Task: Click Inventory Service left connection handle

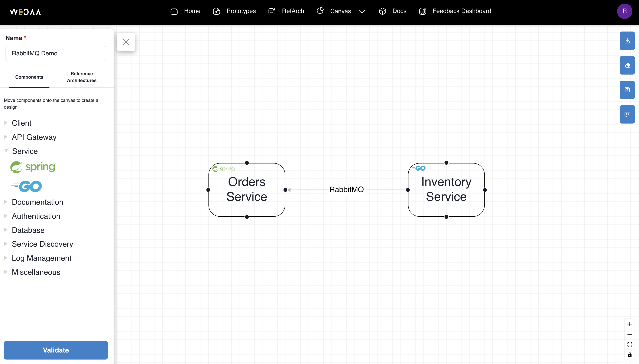Action: tap(408, 190)
